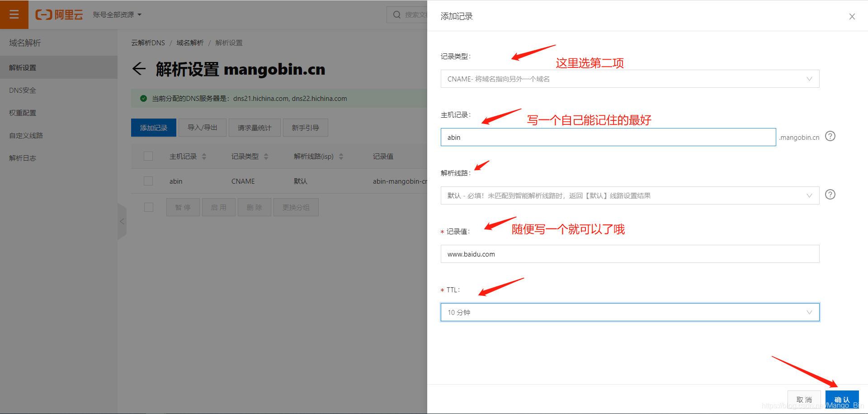
Task: Click the top search box
Action: click(407, 14)
